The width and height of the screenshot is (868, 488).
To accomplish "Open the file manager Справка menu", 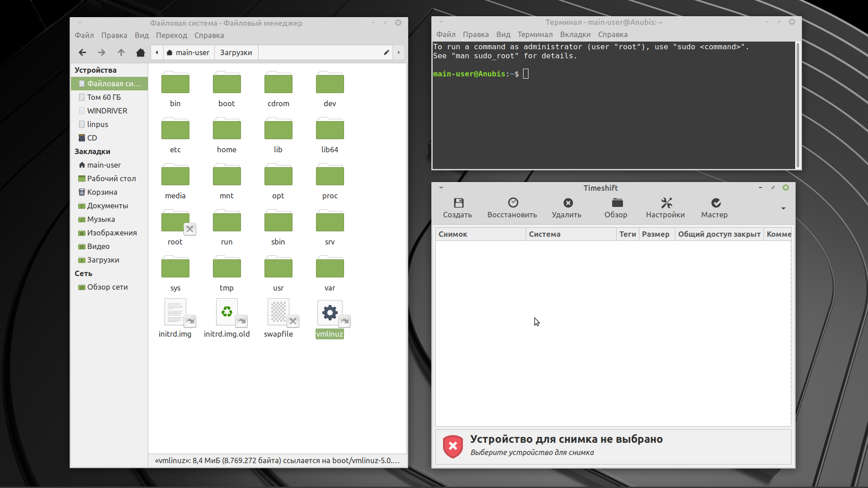I will 209,35.
